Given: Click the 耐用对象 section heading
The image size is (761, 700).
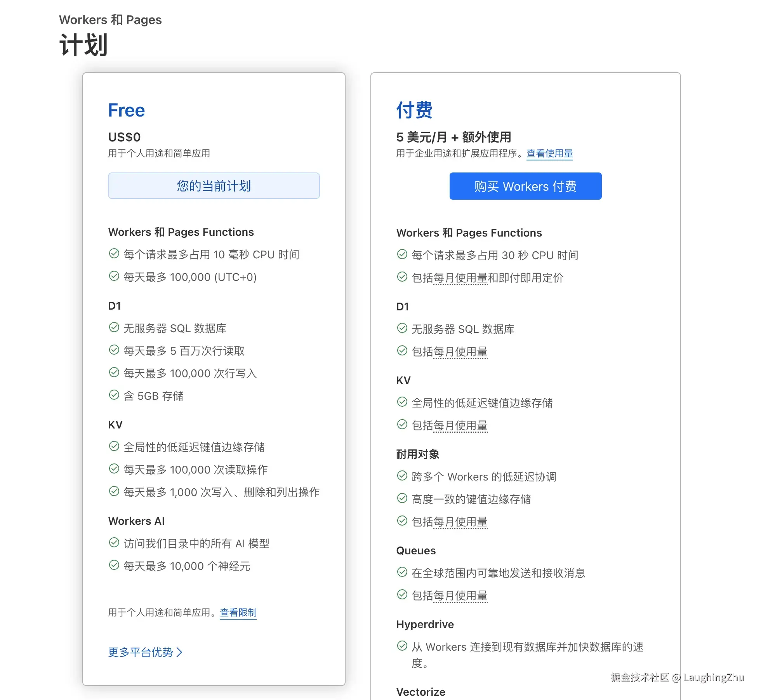Looking at the screenshot, I should point(418,454).
